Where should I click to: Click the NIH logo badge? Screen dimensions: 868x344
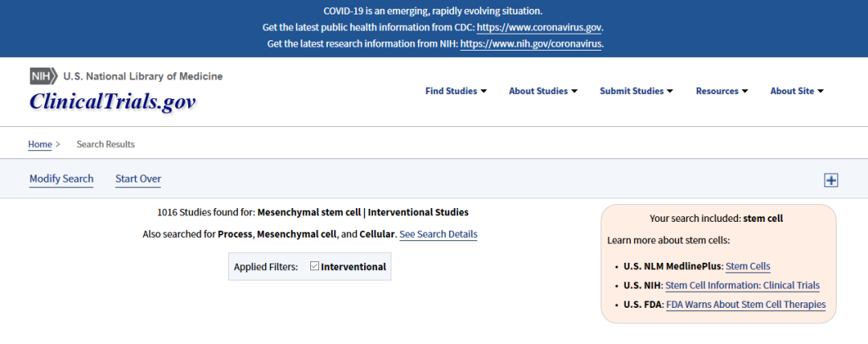pos(43,76)
